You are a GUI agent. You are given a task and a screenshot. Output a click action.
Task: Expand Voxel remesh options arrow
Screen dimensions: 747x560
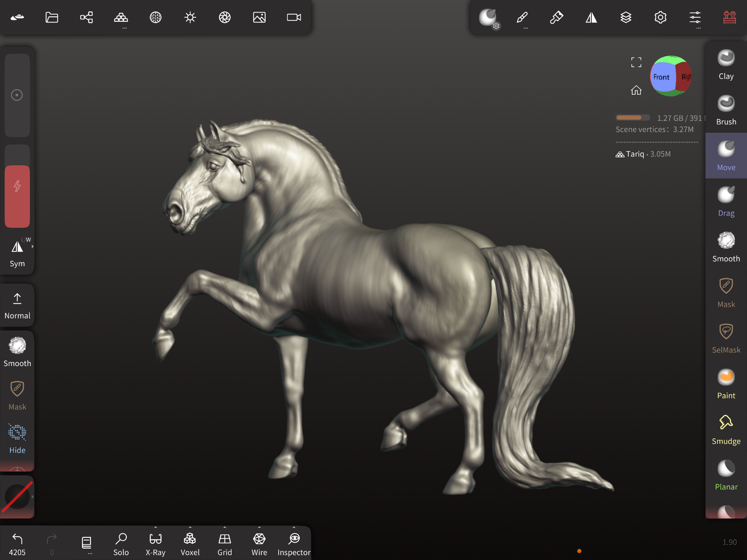190,527
